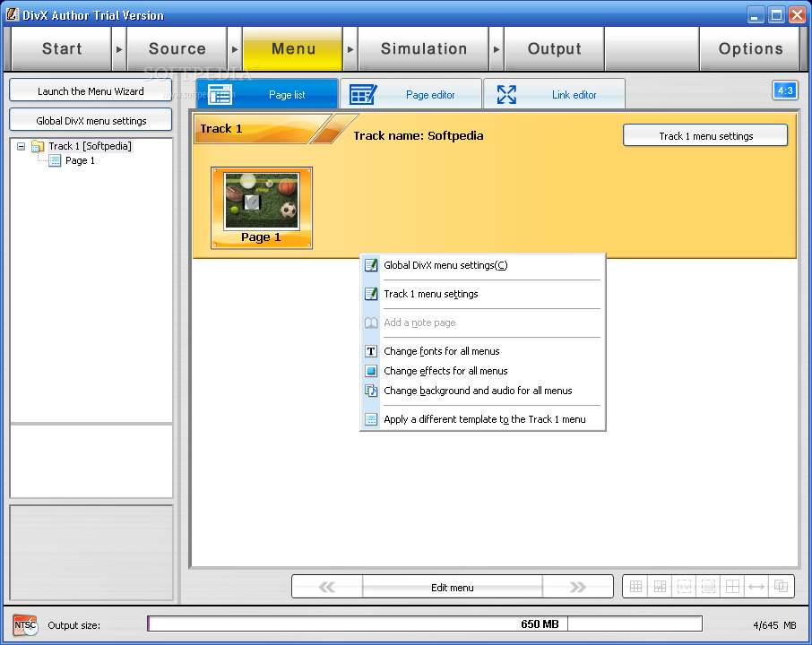Open the Link editor tab

click(x=555, y=94)
